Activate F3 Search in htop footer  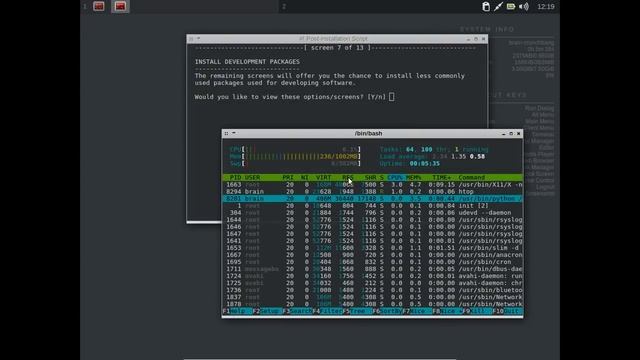click(x=298, y=311)
